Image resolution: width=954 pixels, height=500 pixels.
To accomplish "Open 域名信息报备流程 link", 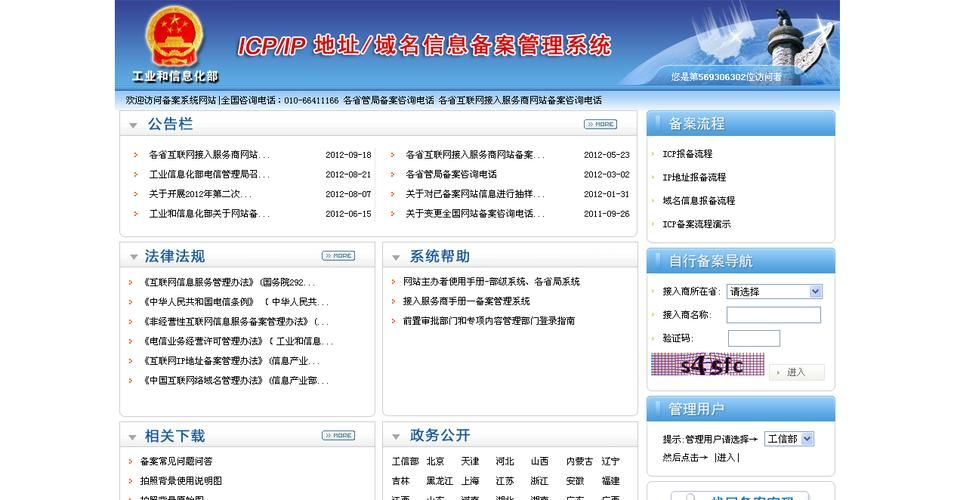I will [x=698, y=200].
